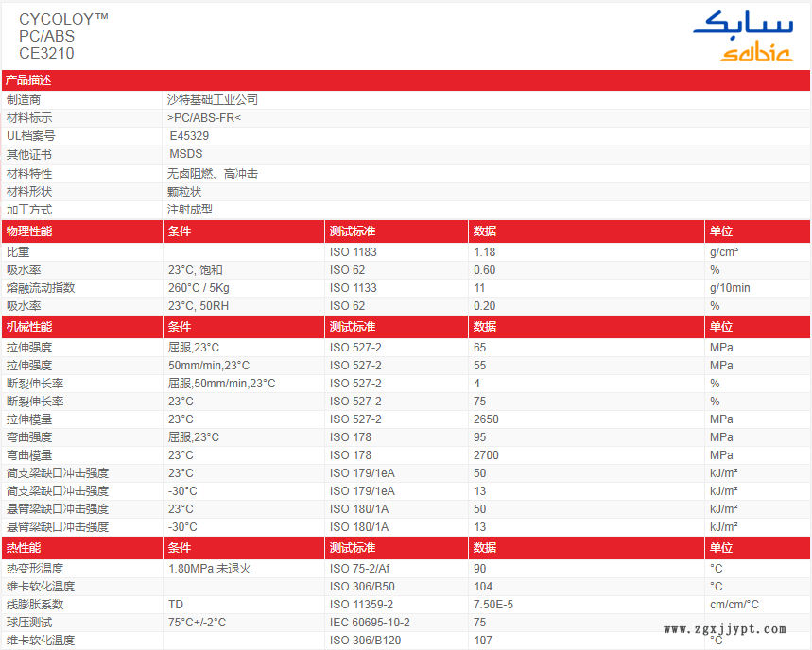Click the ISO 1183 test standard cell
812x650 pixels.
coord(354,252)
